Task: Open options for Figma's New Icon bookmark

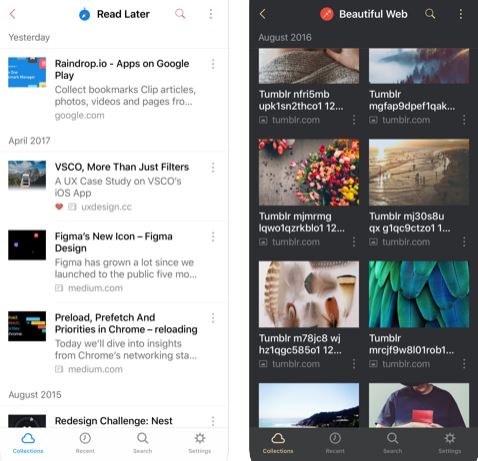Action: coord(213,237)
